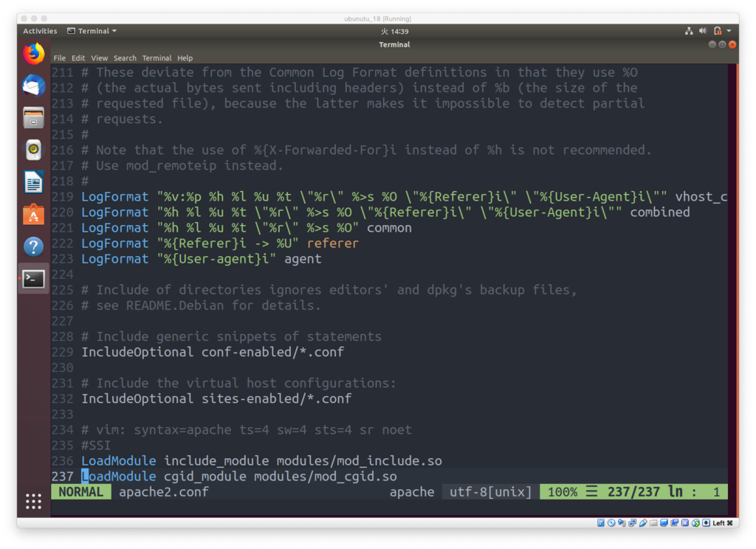Click the 237/237 line counter
This screenshot has width=756, height=549.
pos(633,492)
